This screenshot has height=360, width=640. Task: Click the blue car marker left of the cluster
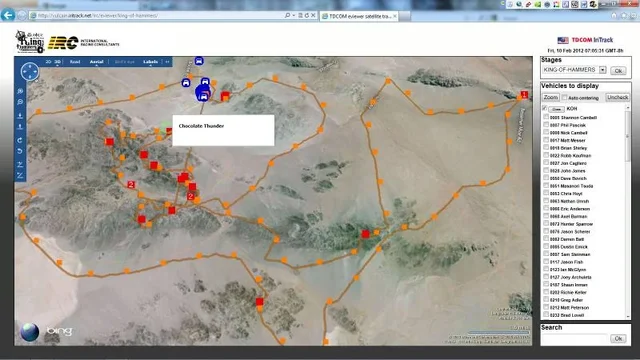coord(186,83)
